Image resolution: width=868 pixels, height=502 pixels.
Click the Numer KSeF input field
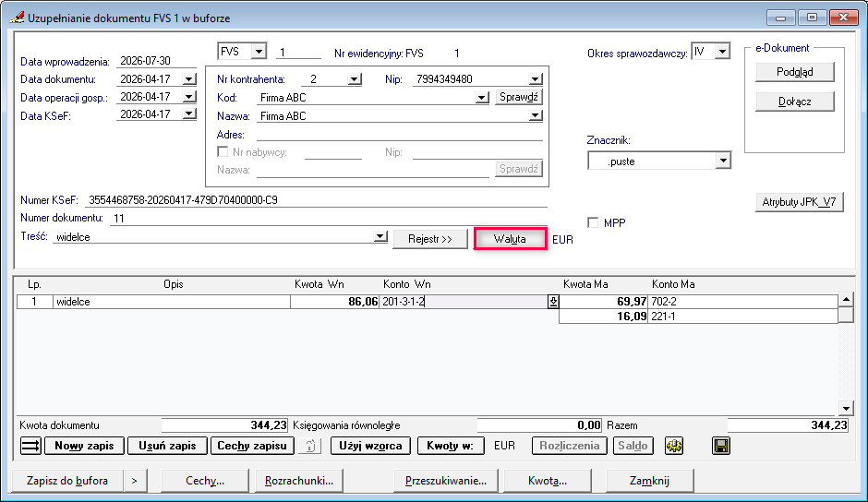click(x=316, y=200)
